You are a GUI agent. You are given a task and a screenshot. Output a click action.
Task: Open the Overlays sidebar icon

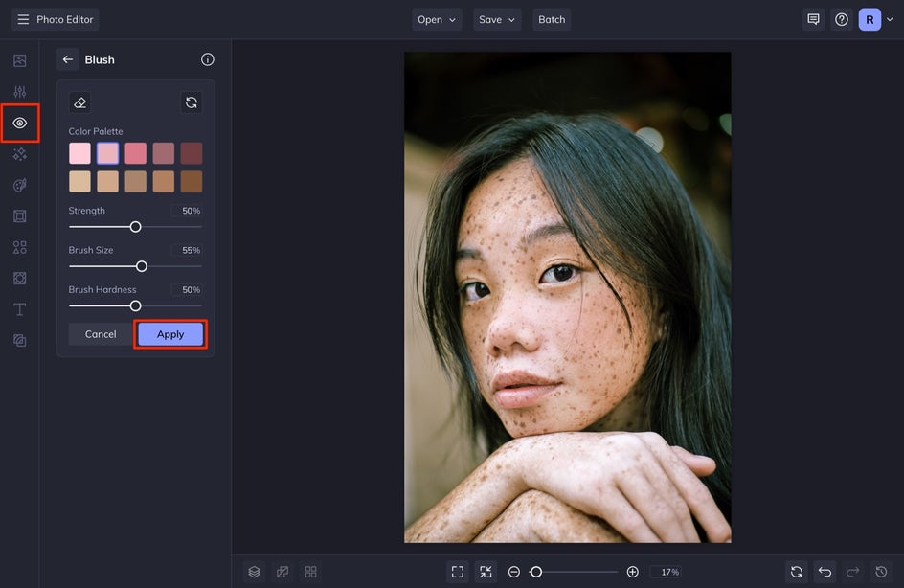pos(19,279)
